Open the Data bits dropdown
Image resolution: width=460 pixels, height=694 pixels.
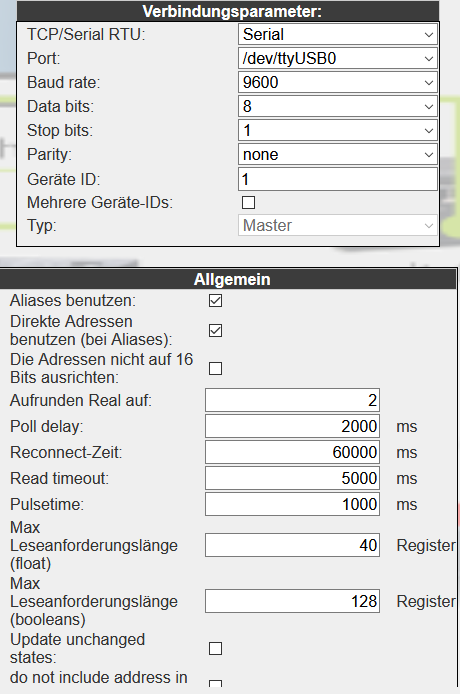pyautogui.click(x=337, y=106)
